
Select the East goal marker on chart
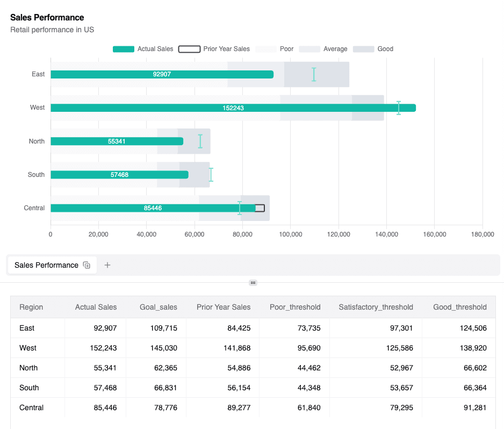(314, 74)
